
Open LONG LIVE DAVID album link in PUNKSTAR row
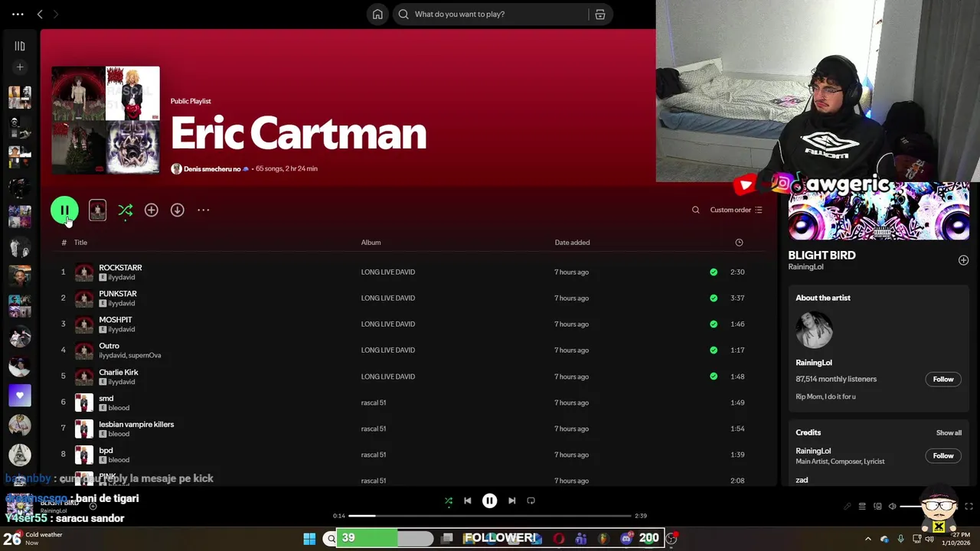[388, 298]
